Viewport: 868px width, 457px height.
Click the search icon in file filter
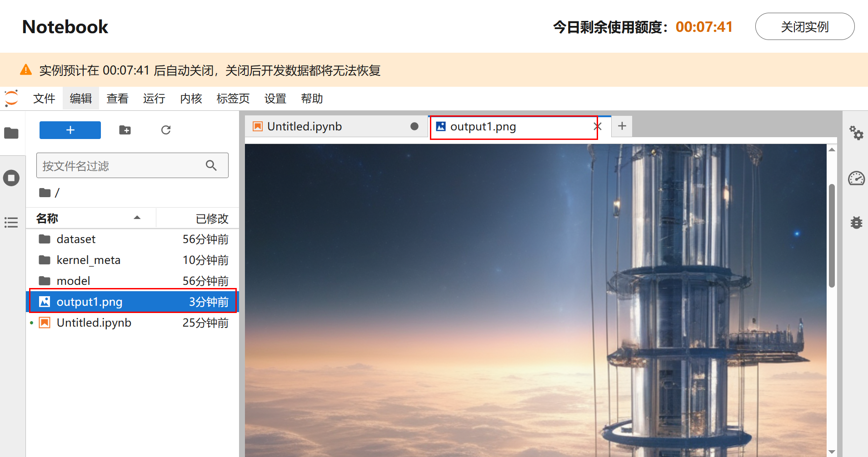(211, 165)
